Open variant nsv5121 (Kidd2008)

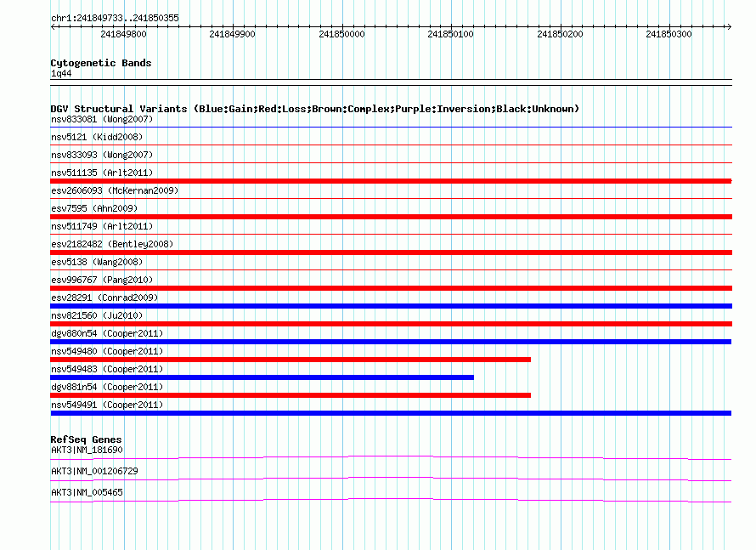(97, 137)
